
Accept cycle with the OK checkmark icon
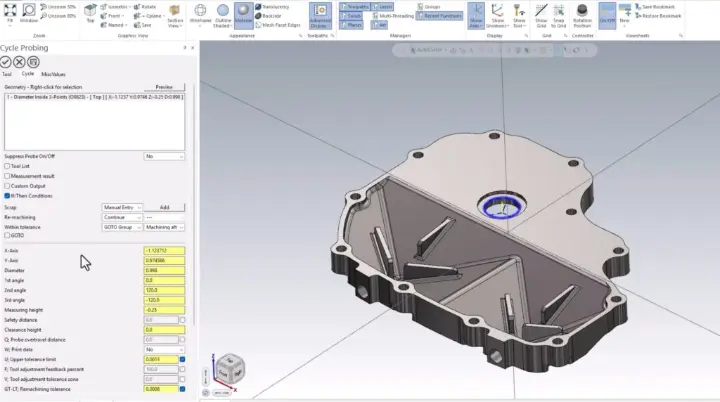click(7, 62)
